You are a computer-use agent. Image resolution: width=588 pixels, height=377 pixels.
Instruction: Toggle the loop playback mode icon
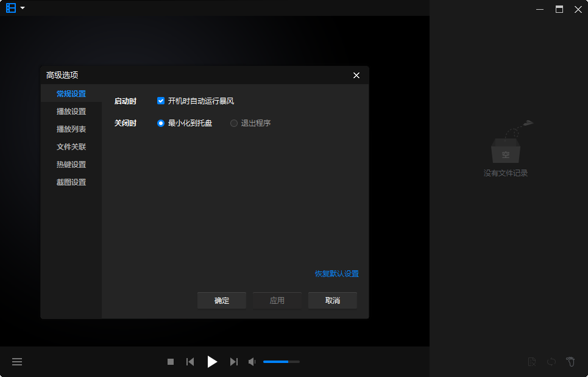[x=551, y=362]
